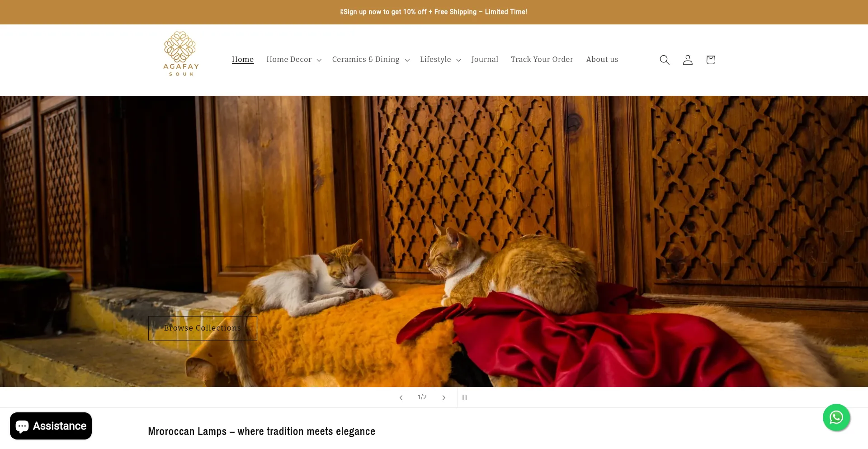This screenshot has height=449, width=868.
Task: Open the WhatsApp chat bubble
Action: 836,417
